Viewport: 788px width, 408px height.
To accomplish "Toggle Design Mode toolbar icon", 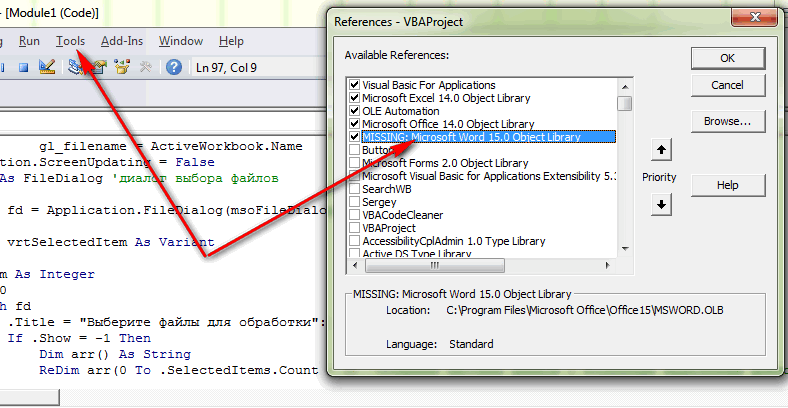I will (47, 67).
